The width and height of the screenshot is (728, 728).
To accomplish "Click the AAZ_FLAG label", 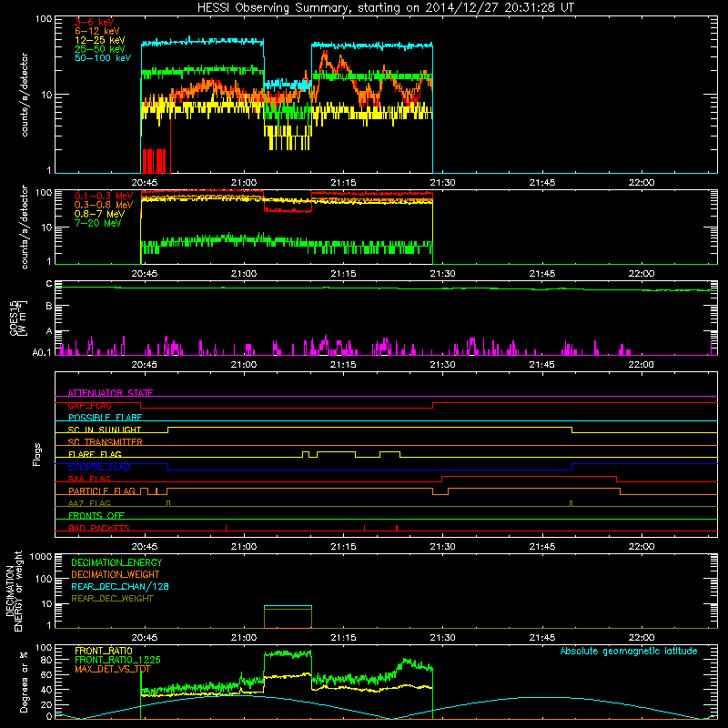I will pyautogui.click(x=89, y=503).
